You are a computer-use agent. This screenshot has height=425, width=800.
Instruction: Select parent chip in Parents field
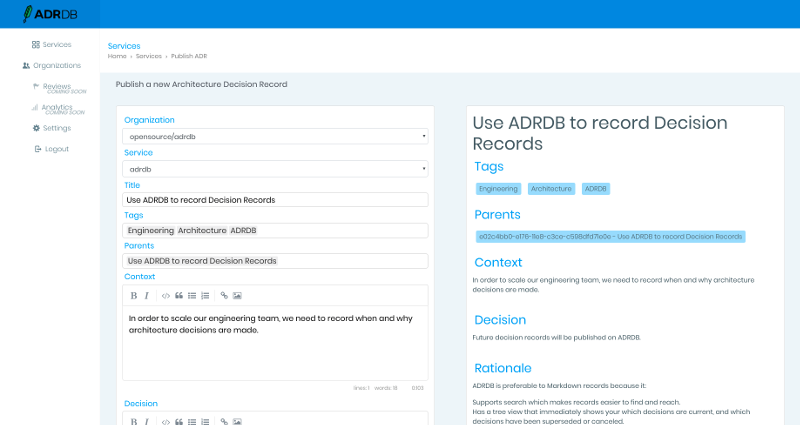pos(202,261)
